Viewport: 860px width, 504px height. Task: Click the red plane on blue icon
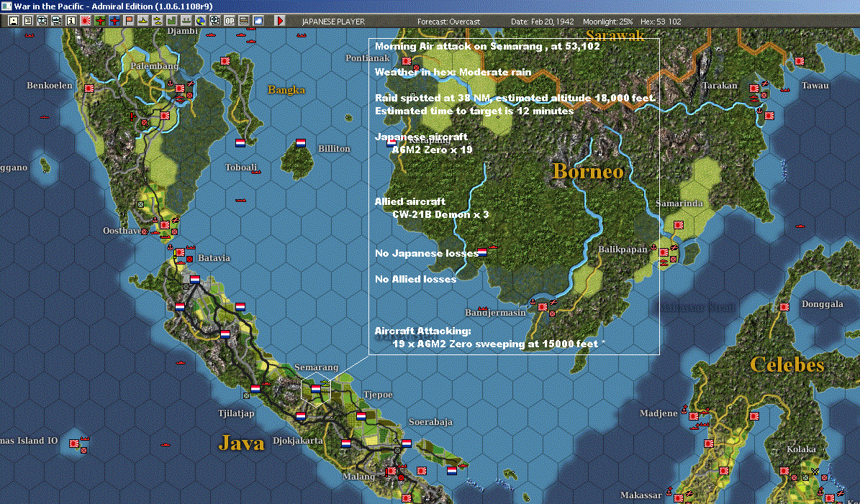click(x=114, y=21)
